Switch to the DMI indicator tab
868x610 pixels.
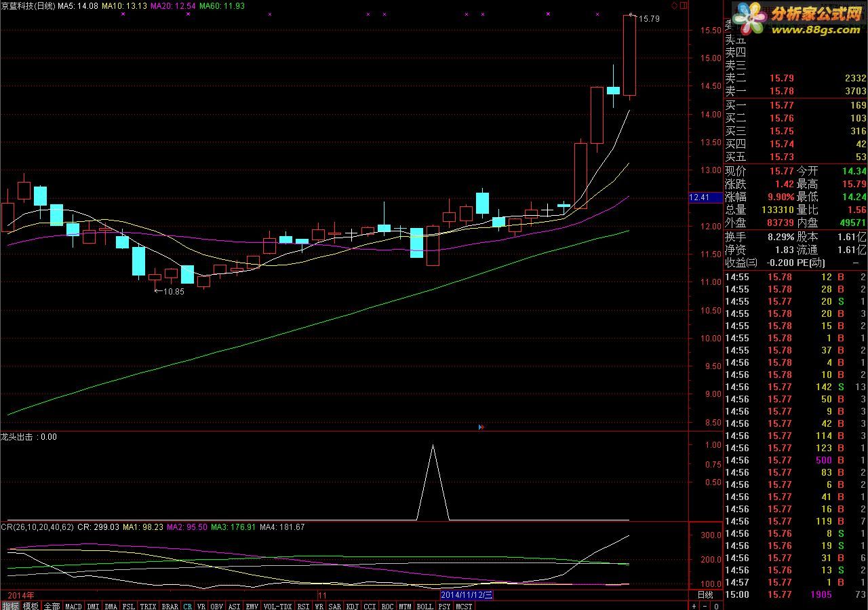coord(93,605)
